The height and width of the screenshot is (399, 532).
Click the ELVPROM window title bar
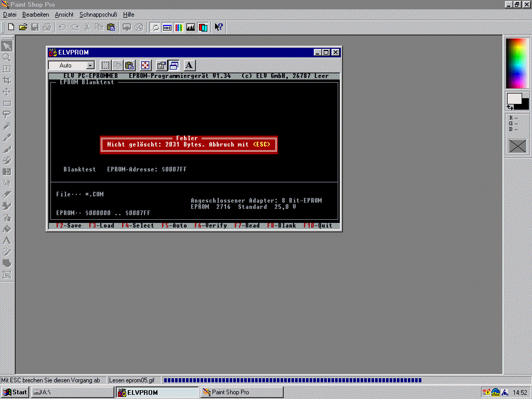[x=194, y=52]
